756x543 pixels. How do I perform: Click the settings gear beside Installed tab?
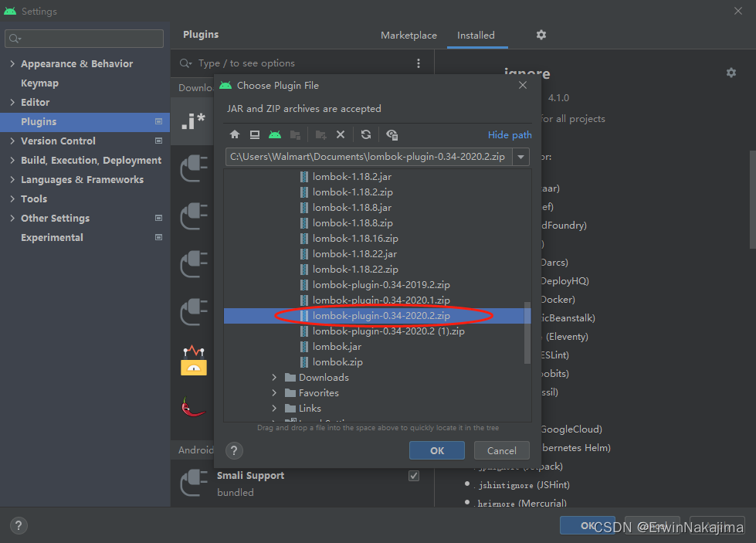541,35
